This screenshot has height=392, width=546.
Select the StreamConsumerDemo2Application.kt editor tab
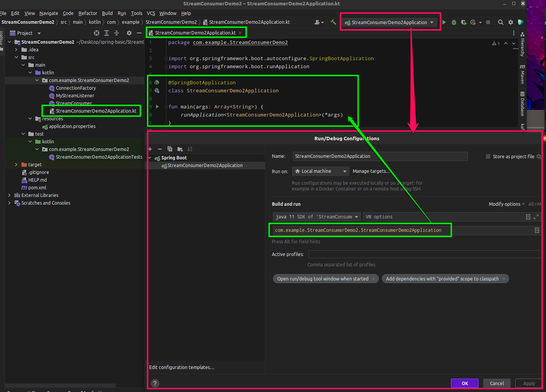(x=196, y=33)
